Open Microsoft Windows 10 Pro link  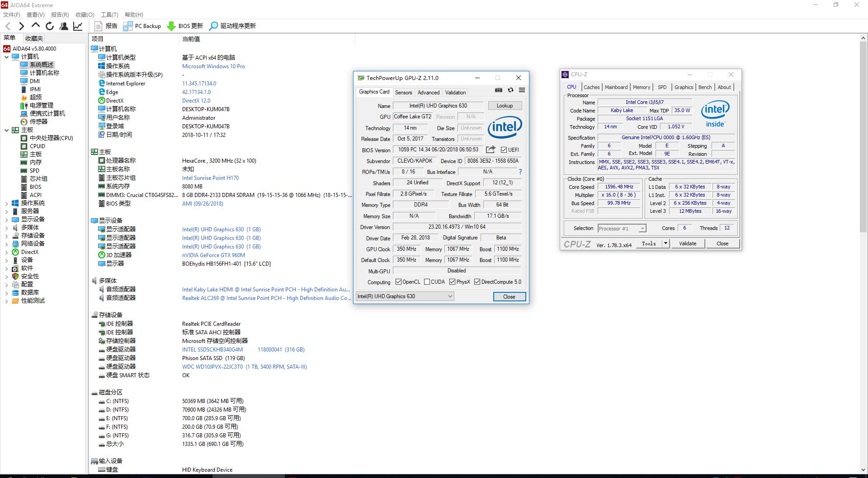pyautogui.click(x=213, y=66)
